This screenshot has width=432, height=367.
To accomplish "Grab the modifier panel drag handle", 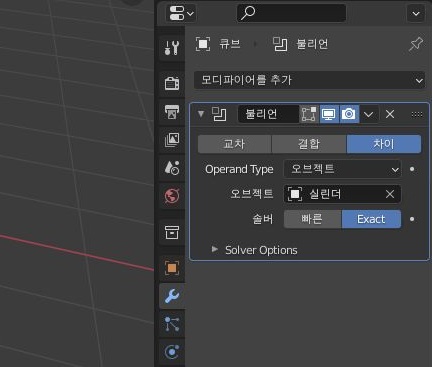I will click(417, 114).
